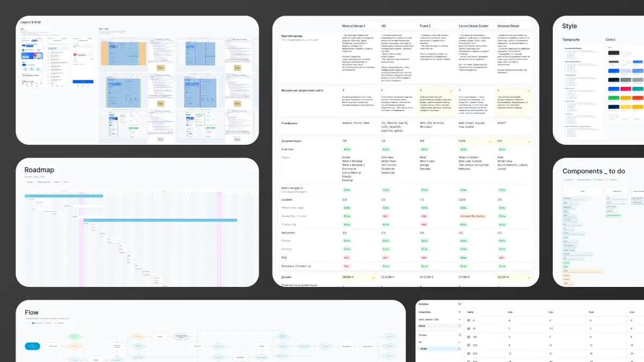Click the Material Design 3 column heading
Viewport: 644px width, 362px height.
click(x=354, y=26)
